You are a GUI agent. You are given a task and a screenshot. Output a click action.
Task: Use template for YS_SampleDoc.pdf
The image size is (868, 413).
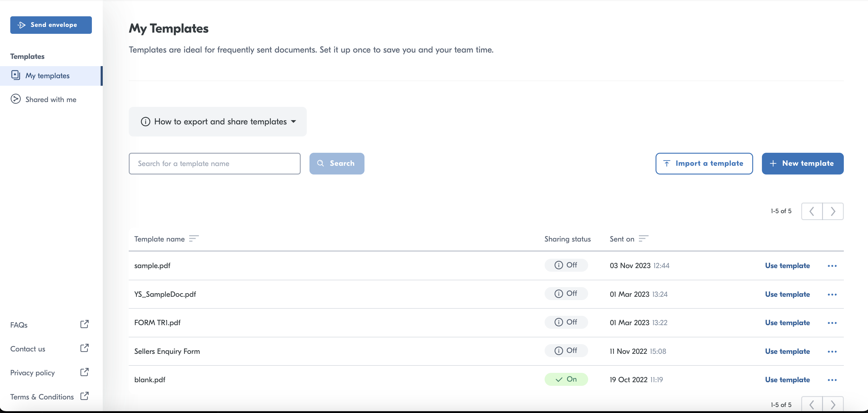pos(787,294)
